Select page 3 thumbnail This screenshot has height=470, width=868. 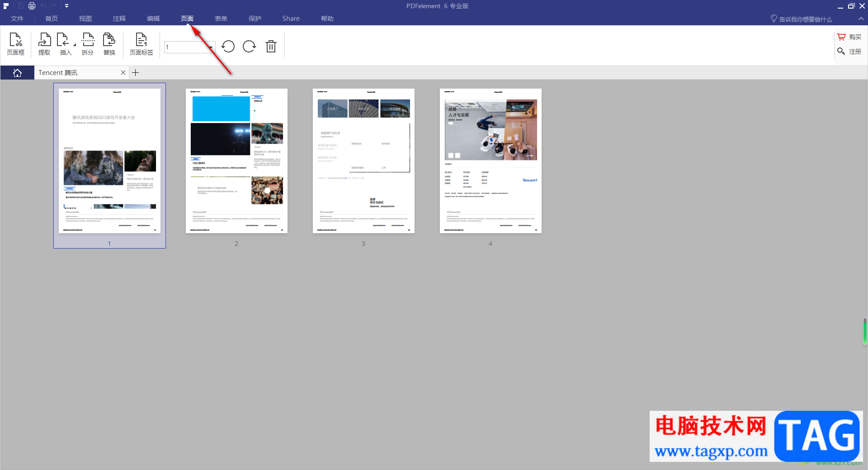click(x=363, y=161)
